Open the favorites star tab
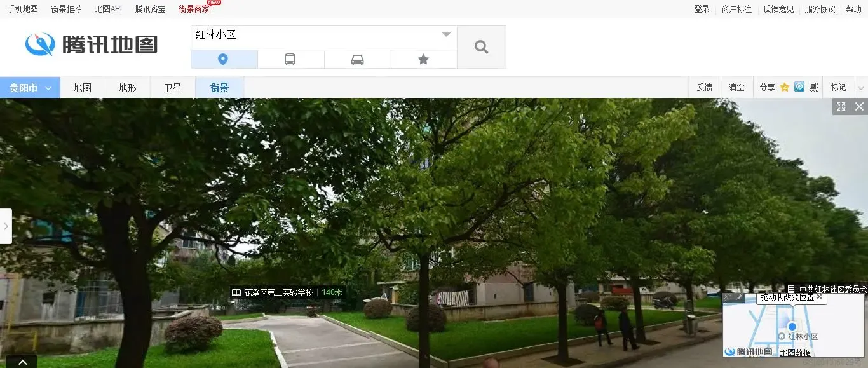The image size is (868, 368). (423, 60)
